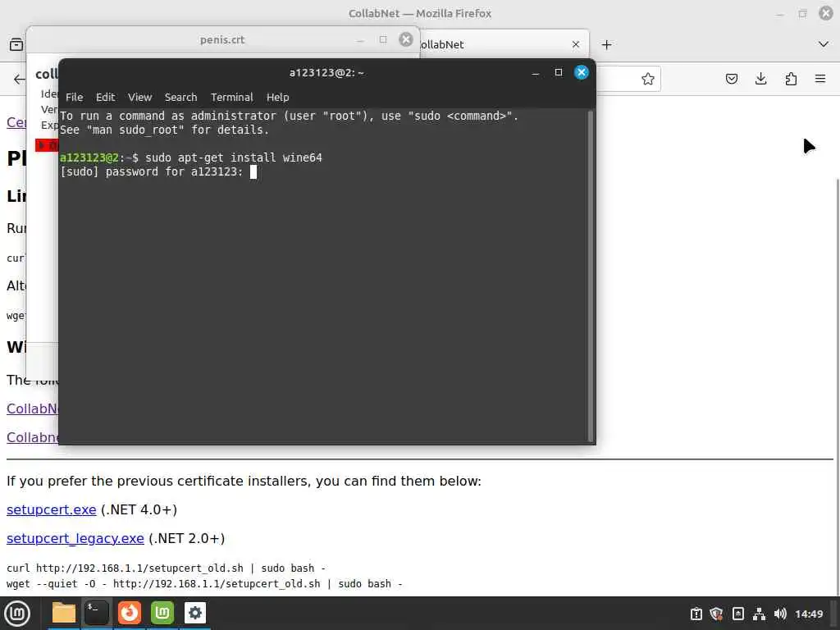Open the volume speaker tray icon
Image resolution: width=840 pixels, height=630 pixels.
click(x=780, y=614)
